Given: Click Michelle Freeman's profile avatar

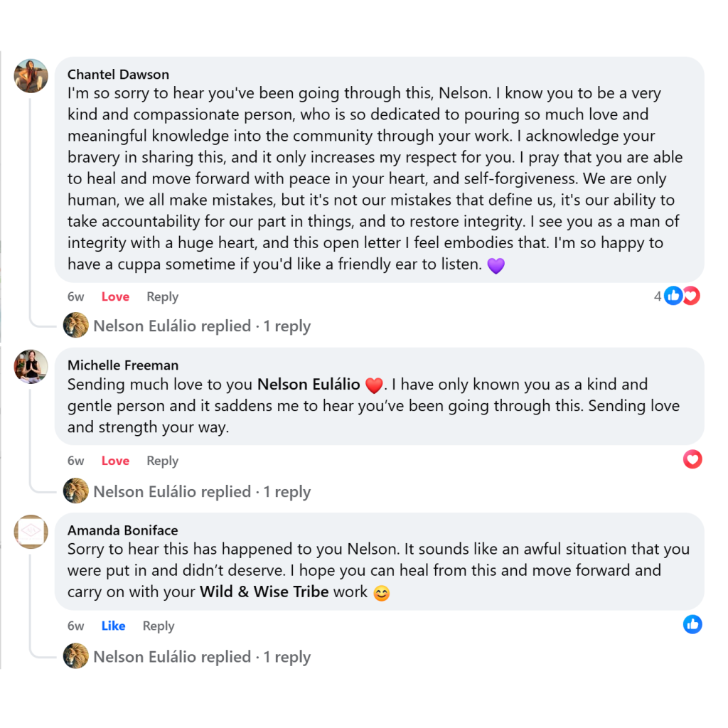Looking at the screenshot, I should [x=31, y=367].
